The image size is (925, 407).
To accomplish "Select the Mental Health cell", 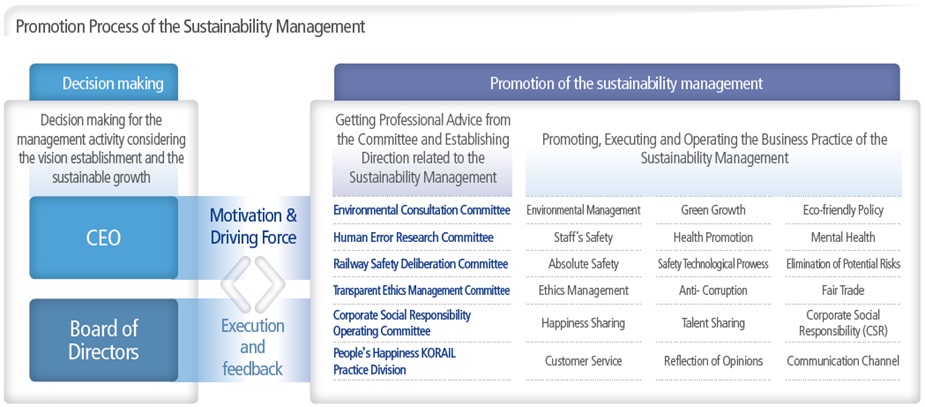I will (x=843, y=238).
